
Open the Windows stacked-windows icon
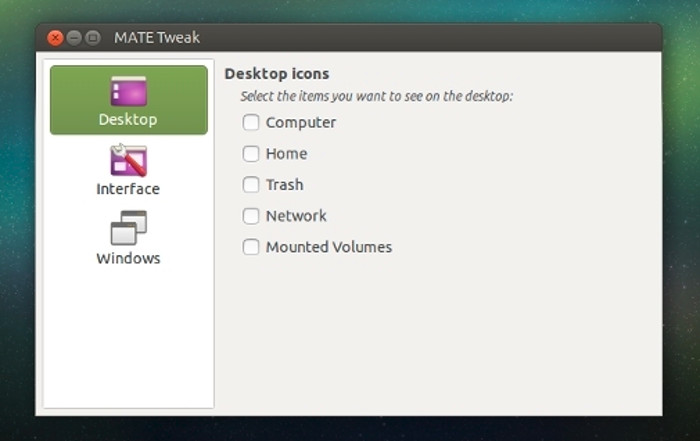[x=129, y=228]
